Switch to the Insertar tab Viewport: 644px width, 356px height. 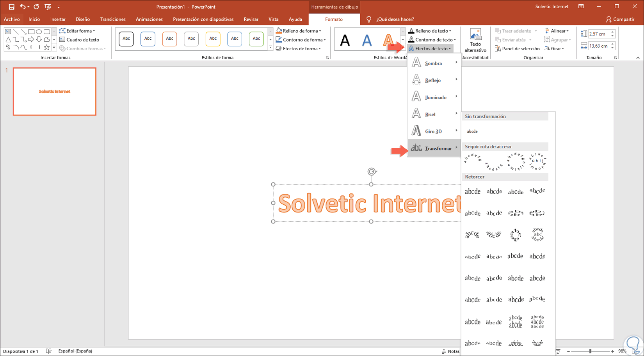58,19
